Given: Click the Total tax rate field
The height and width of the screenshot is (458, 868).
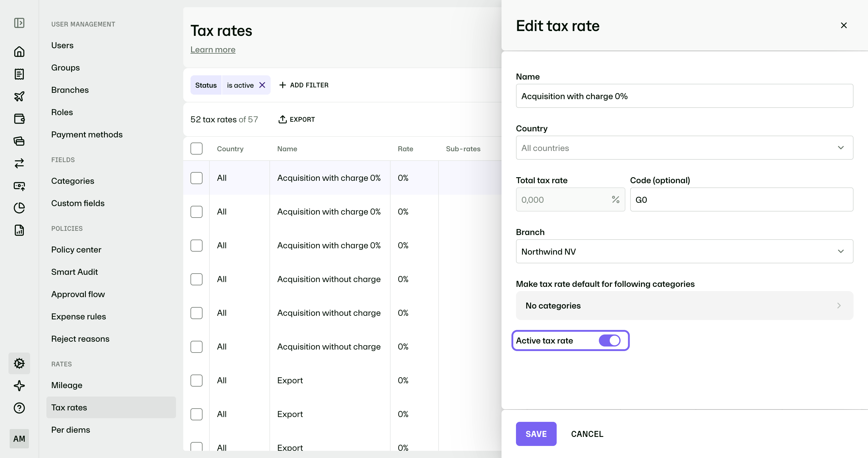Looking at the screenshot, I should click(570, 200).
